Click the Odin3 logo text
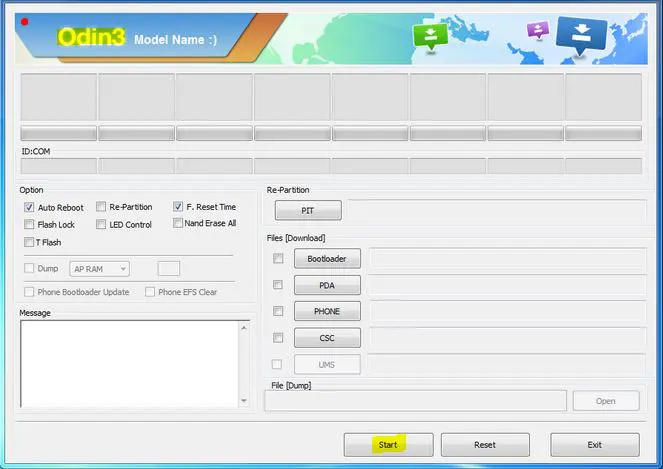Screen dimensions: 663x469 click(x=91, y=37)
